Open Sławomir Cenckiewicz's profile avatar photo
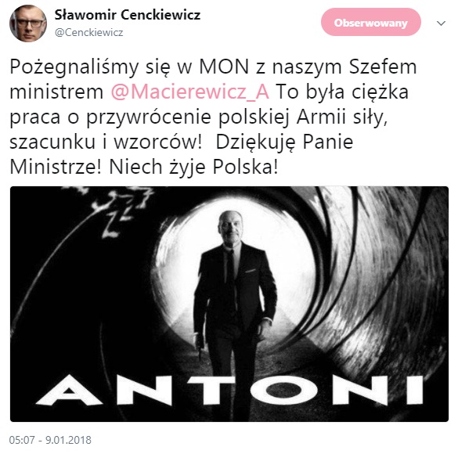Screen dimensions: 476x454 28,23
